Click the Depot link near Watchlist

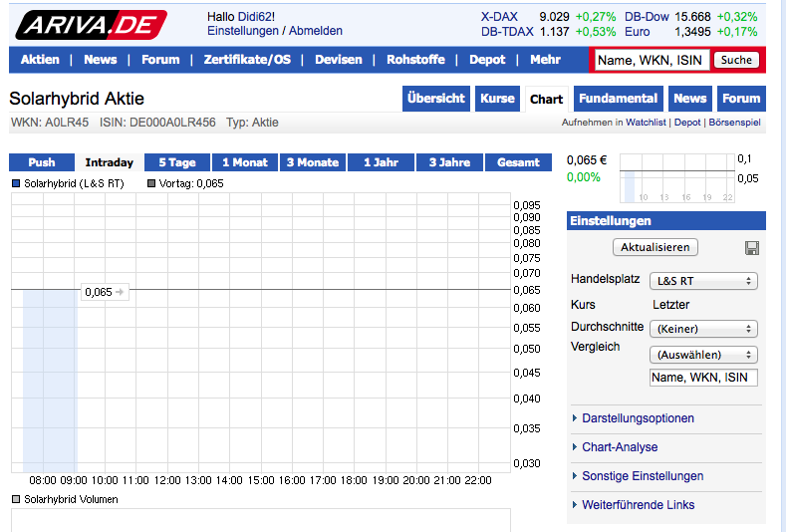tap(687, 123)
